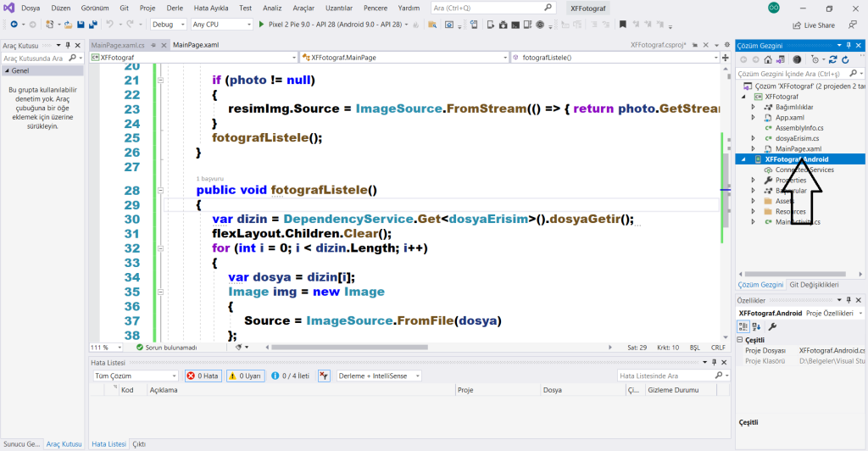Open the Hata Ayıkla menu
This screenshot has width=868, height=451.
(x=211, y=8)
